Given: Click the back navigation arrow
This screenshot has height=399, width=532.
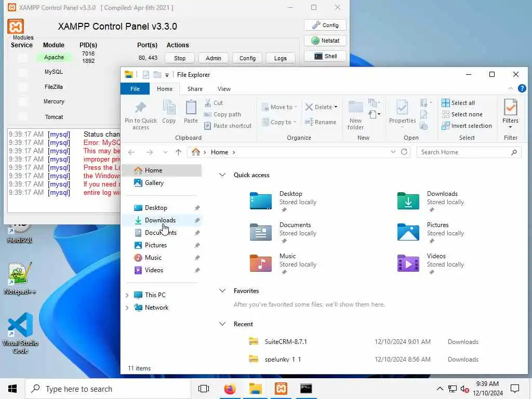Looking at the screenshot, I should coord(131,152).
